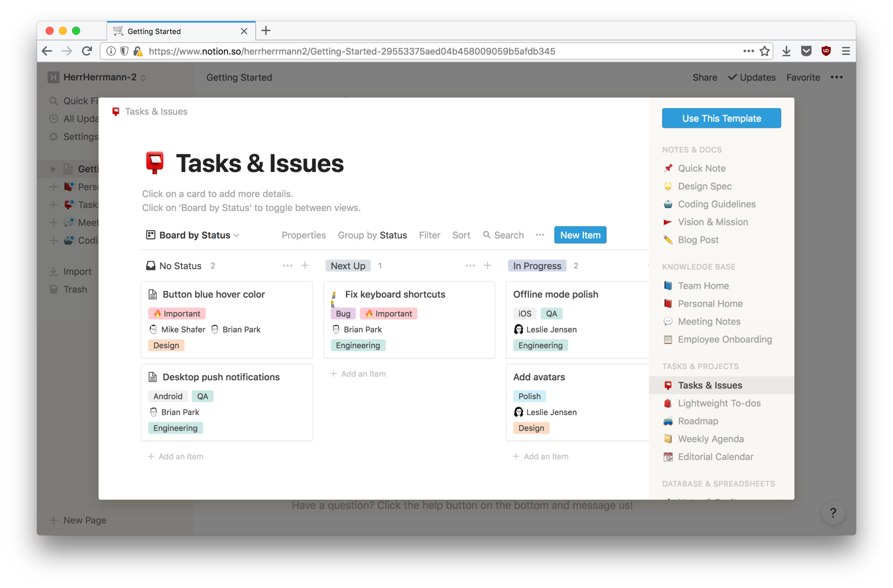Open the Fix keyboard shortcuts card
Image resolution: width=893 pixels, height=588 pixels.
395,294
